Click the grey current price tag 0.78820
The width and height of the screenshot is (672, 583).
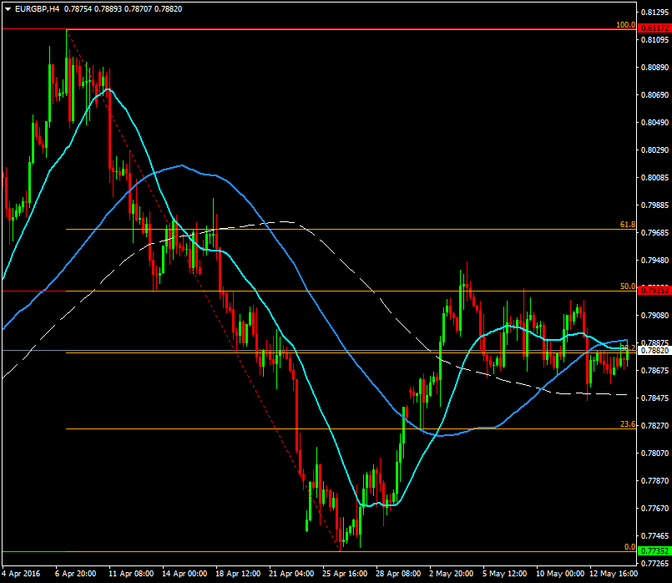[654, 351]
